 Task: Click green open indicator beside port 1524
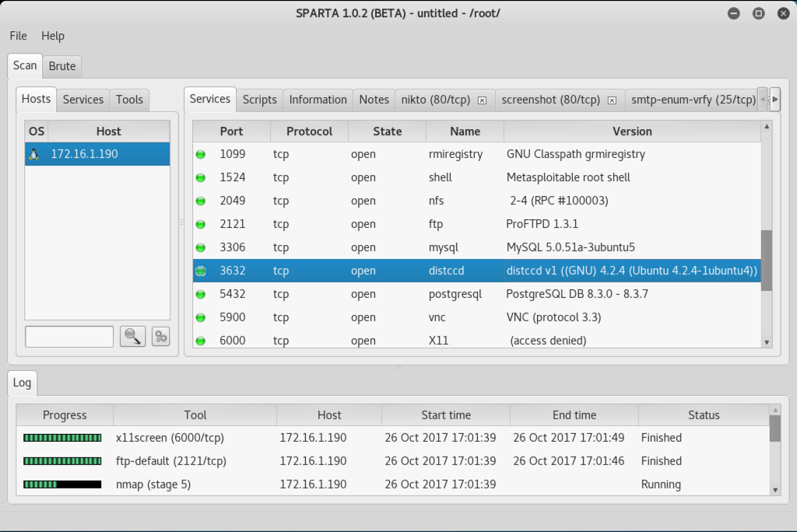pos(201,177)
